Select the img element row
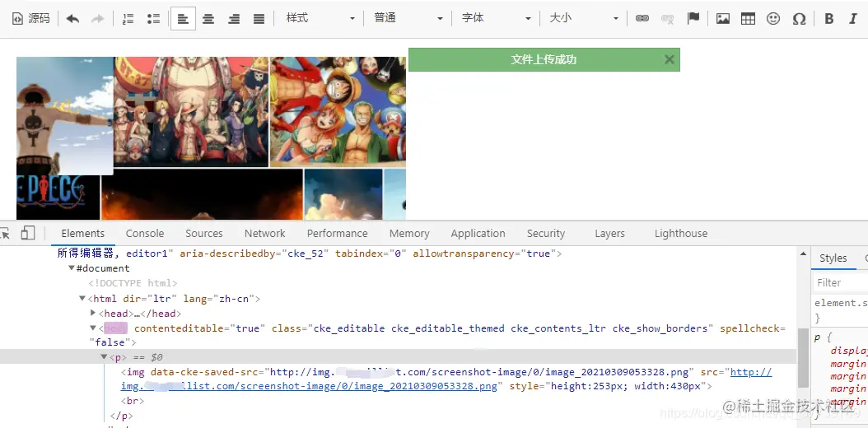868x428 pixels. (416, 379)
